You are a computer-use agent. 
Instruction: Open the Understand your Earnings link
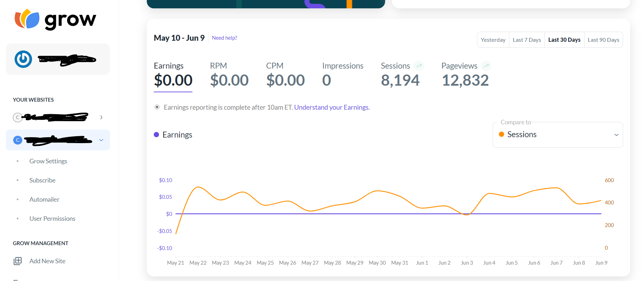tap(332, 107)
